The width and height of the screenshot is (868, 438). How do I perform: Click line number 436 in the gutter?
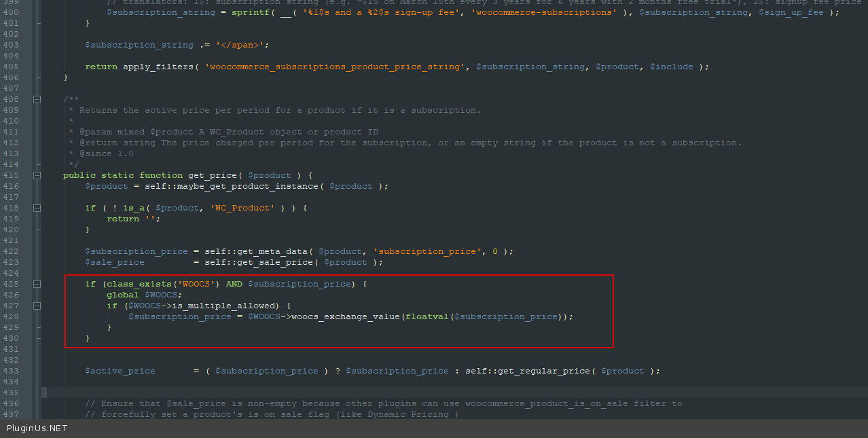coord(11,403)
